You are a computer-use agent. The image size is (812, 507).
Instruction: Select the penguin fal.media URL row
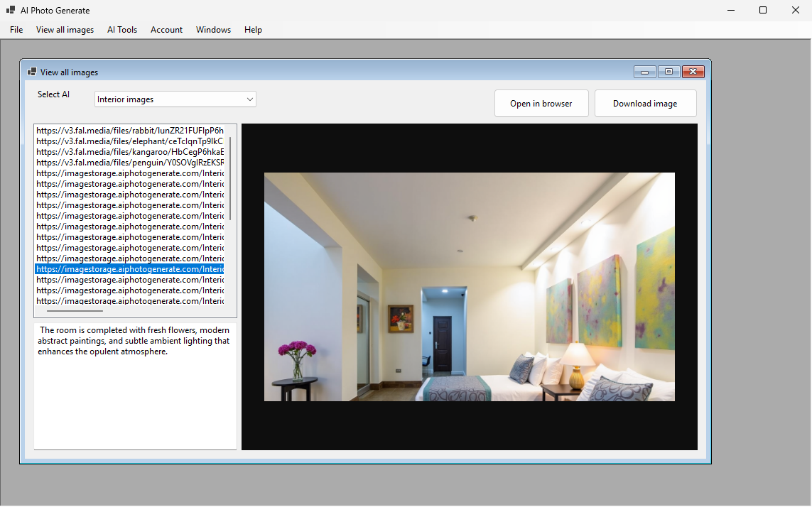click(x=129, y=163)
